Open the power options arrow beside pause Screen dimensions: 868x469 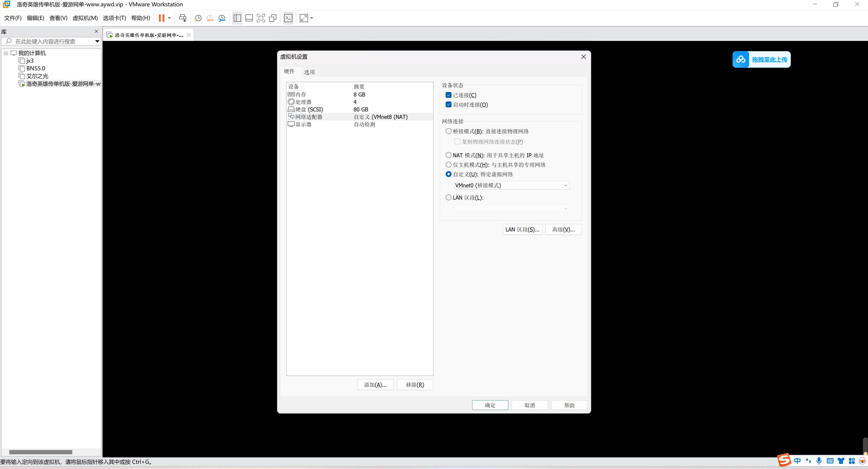(x=170, y=18)
